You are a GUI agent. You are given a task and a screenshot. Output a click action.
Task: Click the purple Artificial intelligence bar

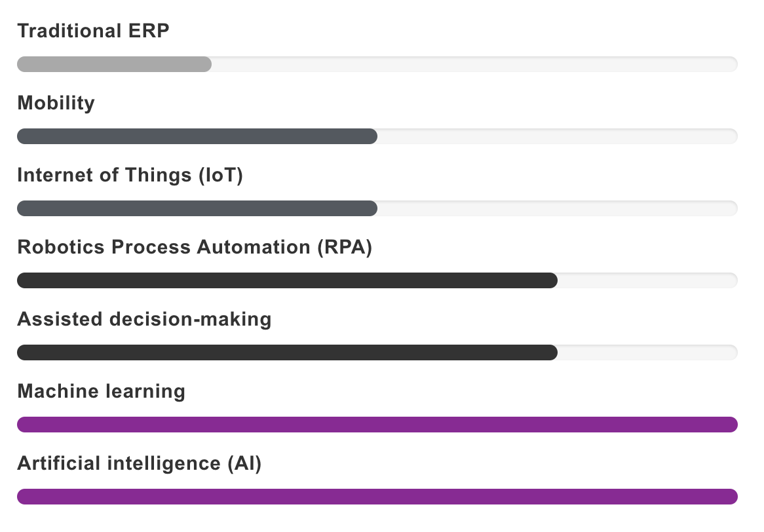(x=377, y=497)
